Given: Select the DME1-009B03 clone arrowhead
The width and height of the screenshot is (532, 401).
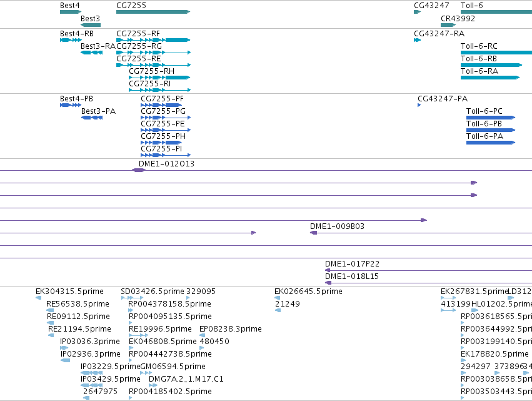Looking at the screenshot, I should coord(313,233).
